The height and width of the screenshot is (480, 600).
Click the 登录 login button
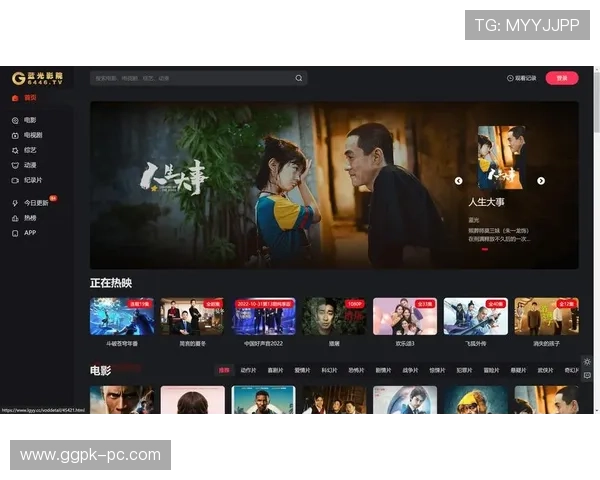click(562, 78)
